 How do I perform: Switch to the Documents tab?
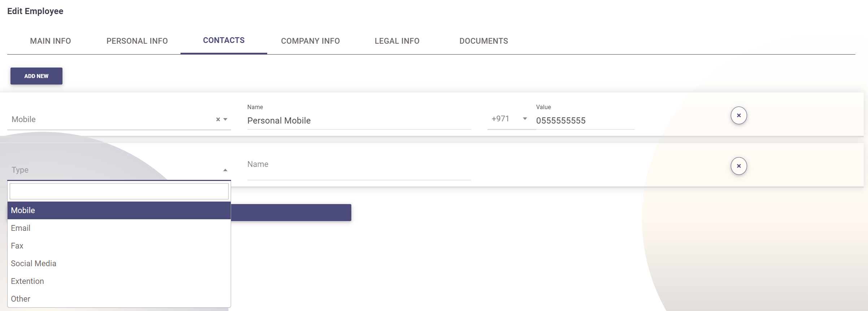tap(483, 41)
